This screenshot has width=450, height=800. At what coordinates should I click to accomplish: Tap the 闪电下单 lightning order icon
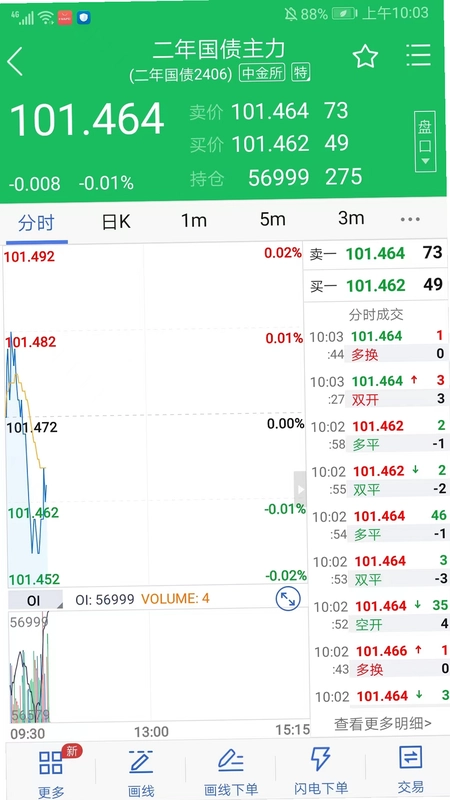pos(320,759)
